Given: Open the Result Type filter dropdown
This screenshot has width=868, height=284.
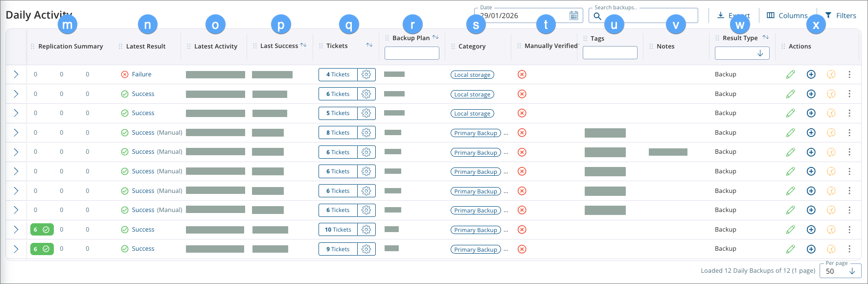Looking at the screenshot, I should [x=742, y=53].
